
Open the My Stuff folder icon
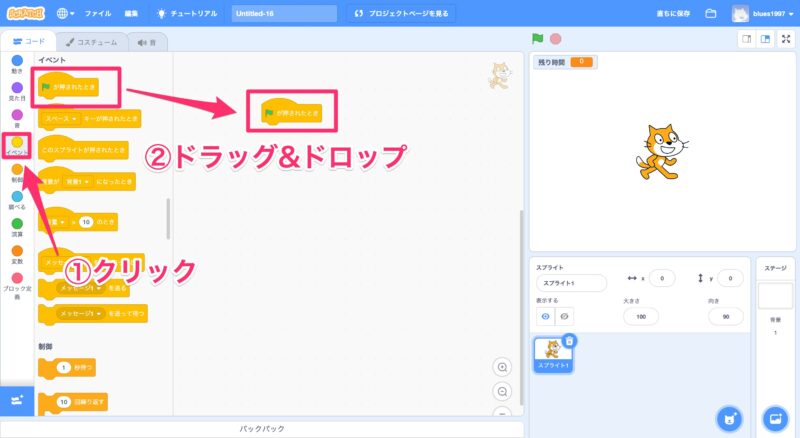click(711, 14)
